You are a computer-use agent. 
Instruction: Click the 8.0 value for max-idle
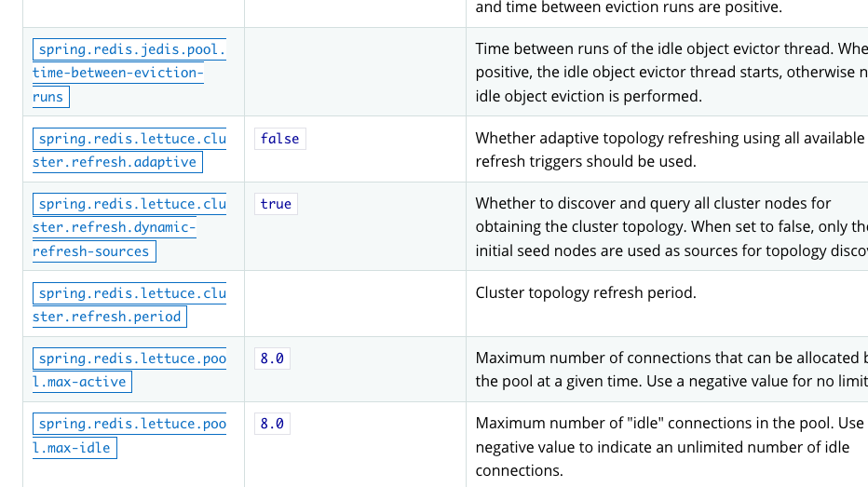[272, 424]
